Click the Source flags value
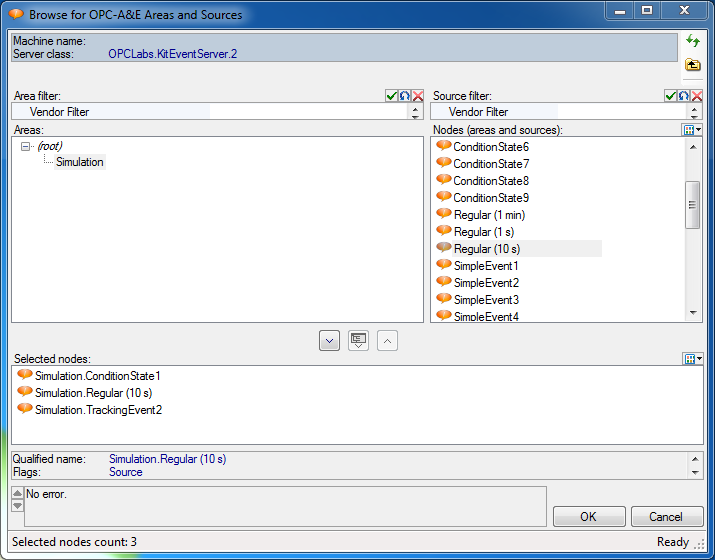The image size is (715, 560). click(125, 472)
